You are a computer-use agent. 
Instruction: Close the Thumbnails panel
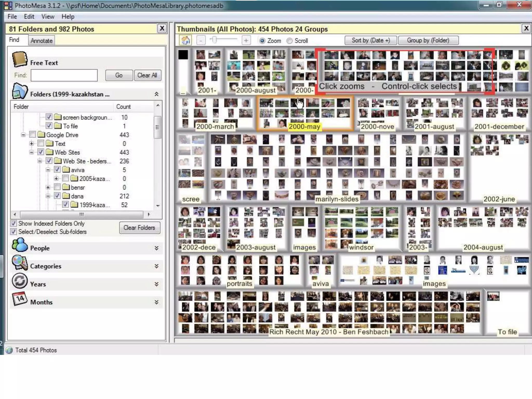click(526, 28)
